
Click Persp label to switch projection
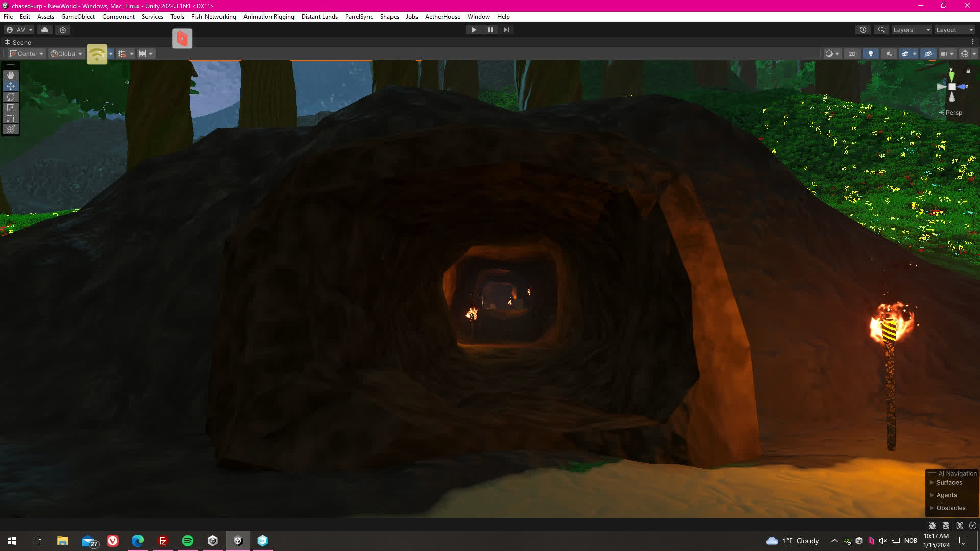coord(953,113)
